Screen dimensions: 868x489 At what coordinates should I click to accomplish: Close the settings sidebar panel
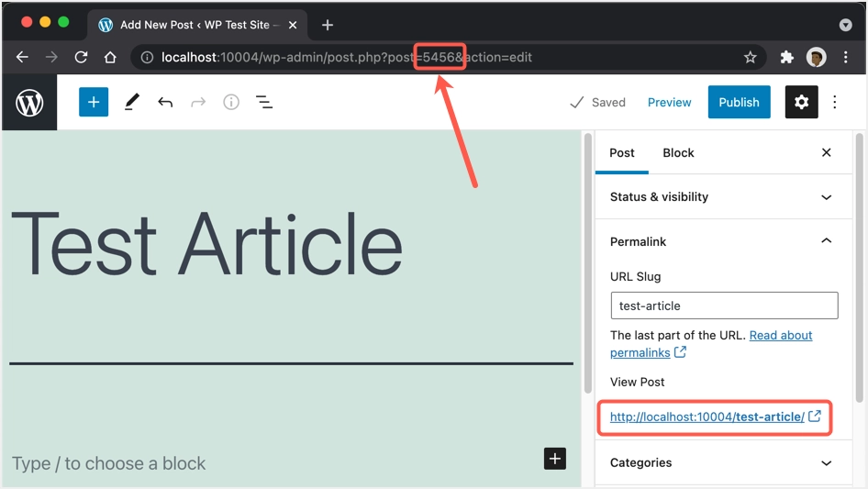(x=827, y=152)
